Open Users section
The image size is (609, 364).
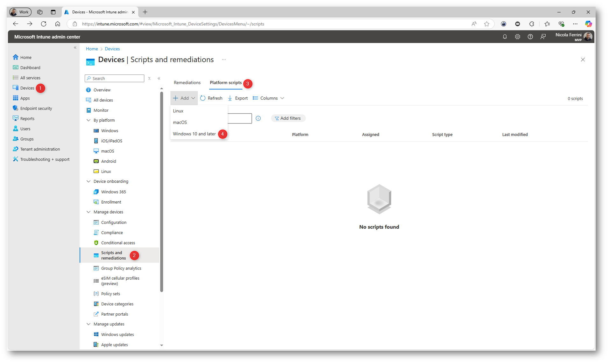coord(22,129)
